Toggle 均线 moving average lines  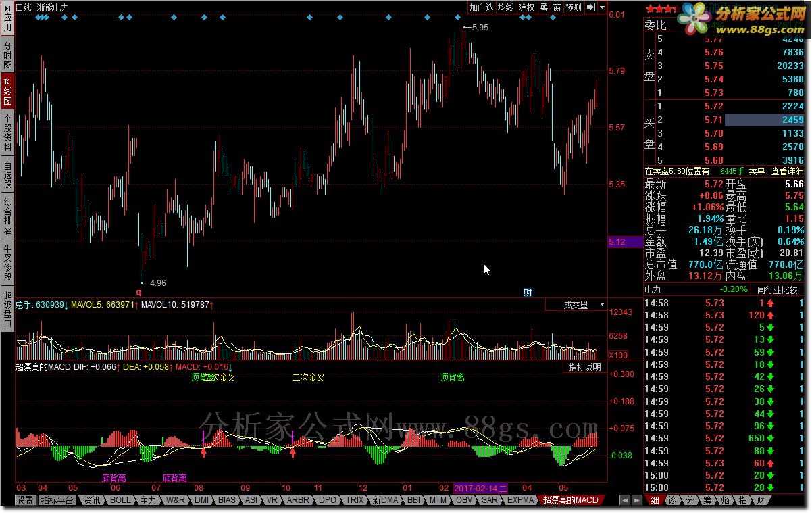point(506,7)
